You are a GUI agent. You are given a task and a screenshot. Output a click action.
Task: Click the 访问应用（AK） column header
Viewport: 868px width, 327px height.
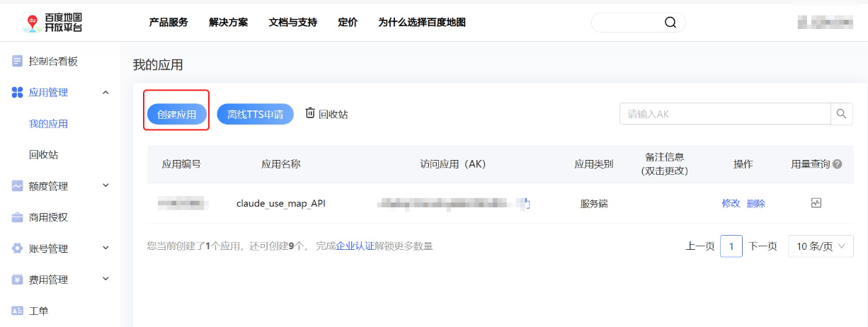pos(453,164)
